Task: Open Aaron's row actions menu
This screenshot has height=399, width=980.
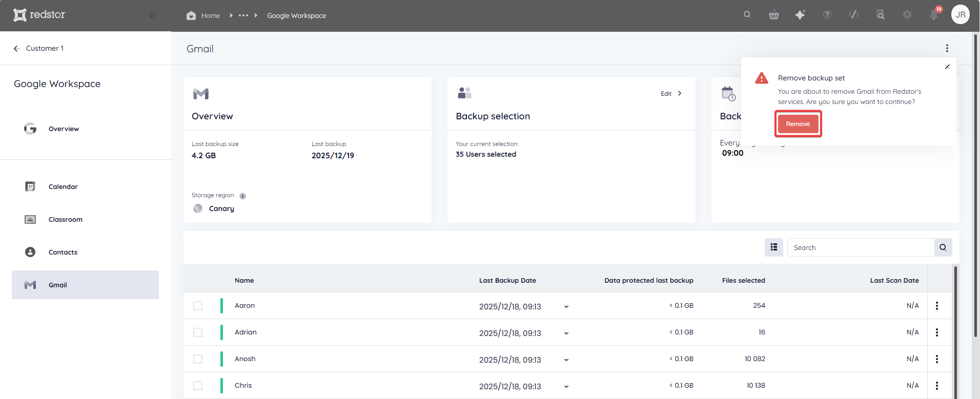Action: click(x=937, y=306)
